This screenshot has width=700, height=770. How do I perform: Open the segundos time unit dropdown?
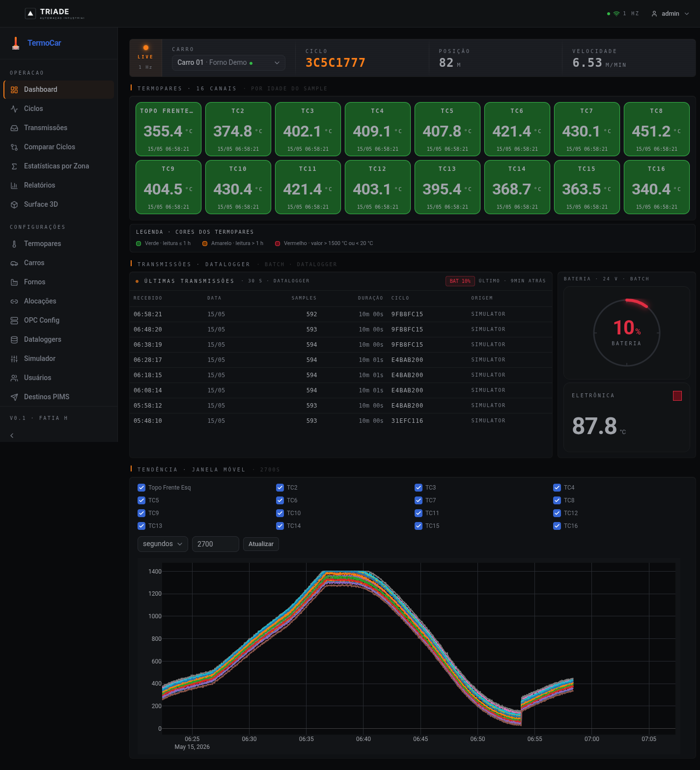click(x=163, y=544)
